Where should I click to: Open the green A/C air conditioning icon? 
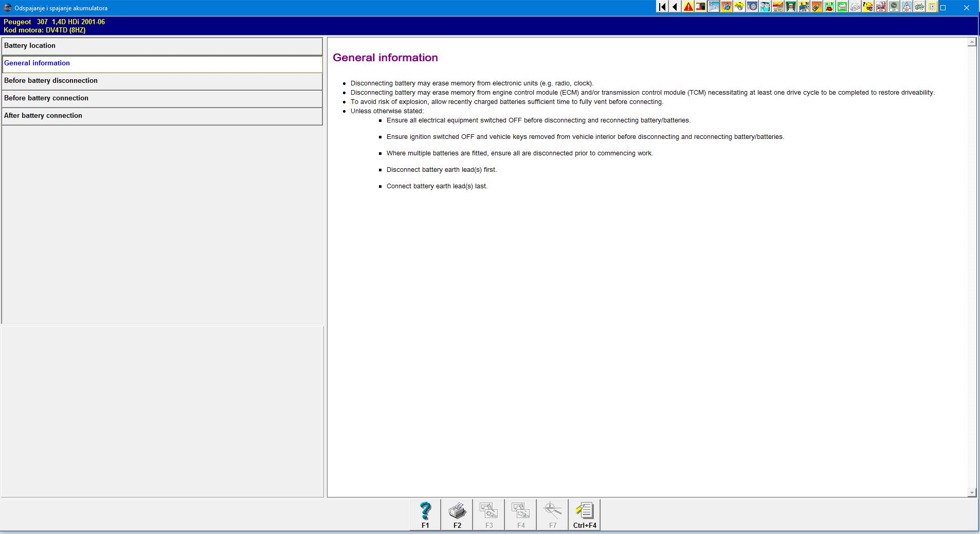click(x=894, y=7)
